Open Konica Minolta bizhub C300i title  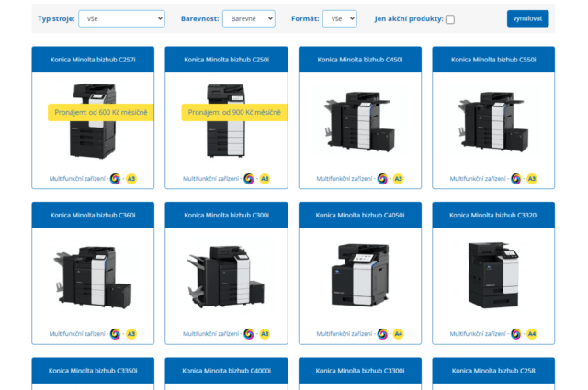coord(227,215)
